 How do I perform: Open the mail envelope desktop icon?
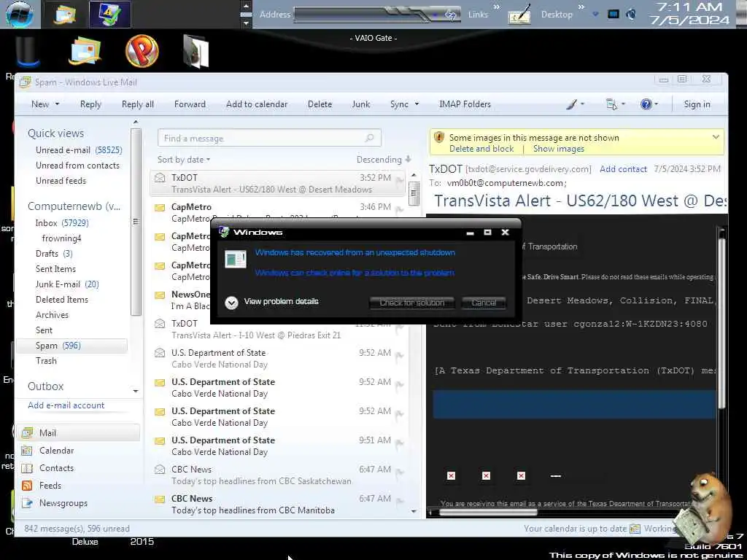pyautogui.click(x=85, y=50)
